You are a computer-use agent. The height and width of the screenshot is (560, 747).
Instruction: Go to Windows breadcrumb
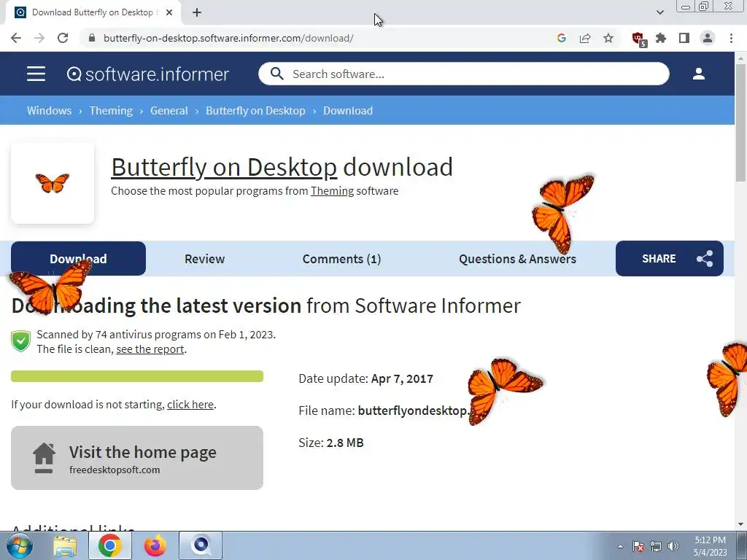49,111
